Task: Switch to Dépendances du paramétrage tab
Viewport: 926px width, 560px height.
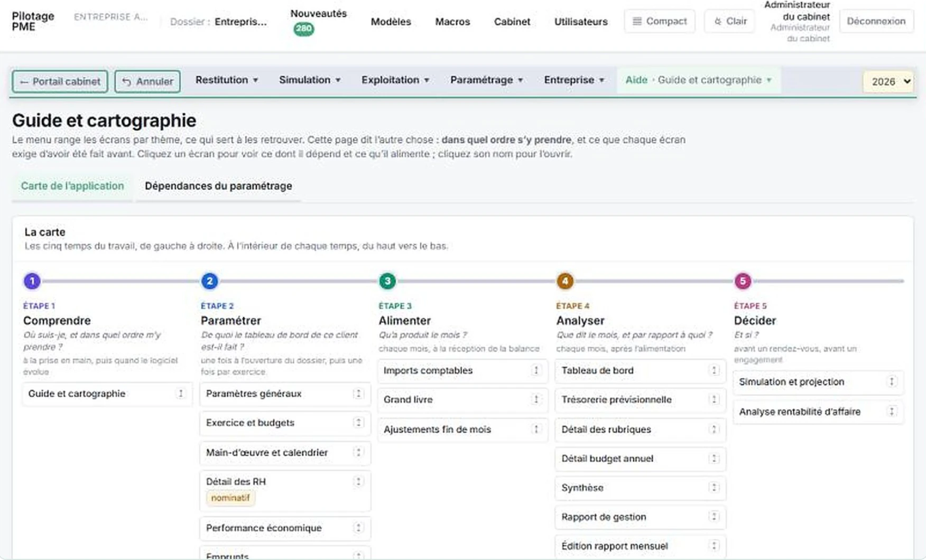Action: pyautogui.click(x=218, y=186)
